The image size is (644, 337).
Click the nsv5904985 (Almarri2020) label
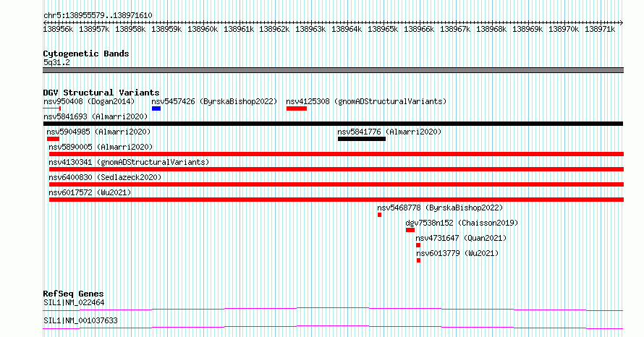pyautogui.click(x=98, y=132)
